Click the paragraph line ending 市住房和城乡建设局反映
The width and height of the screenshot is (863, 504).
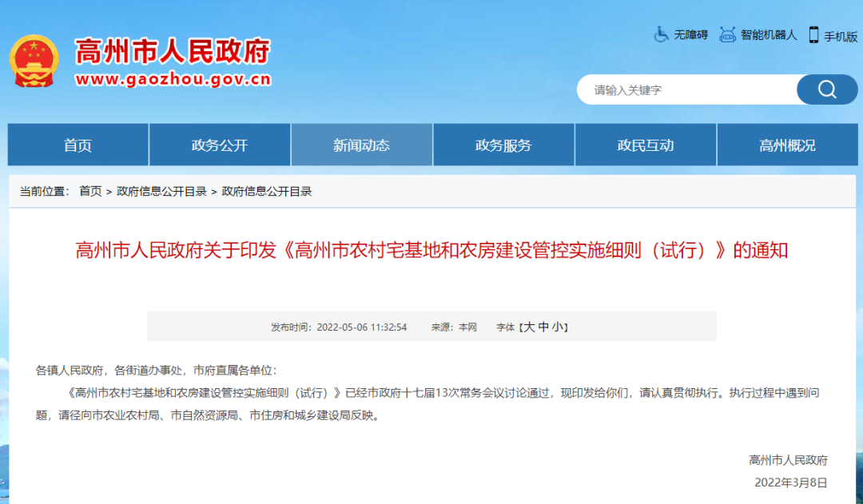[x=208, y=415]
